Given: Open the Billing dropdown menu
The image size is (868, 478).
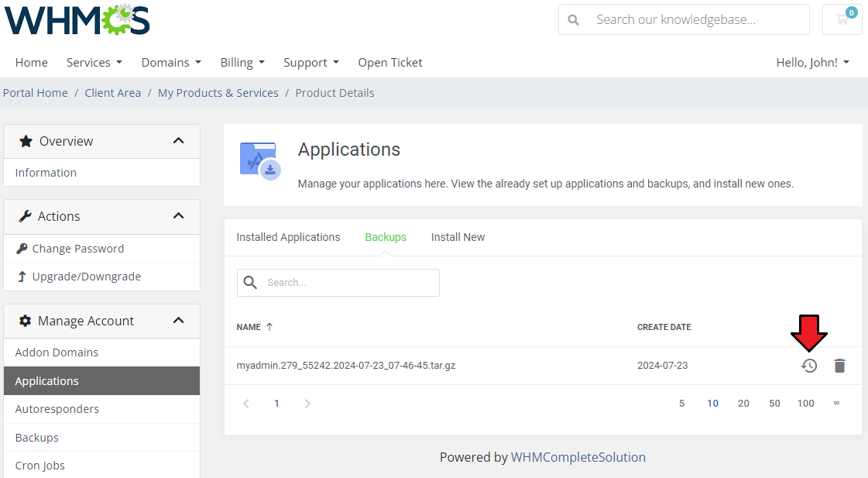Looking at the screenshot, I should [242, 63].
